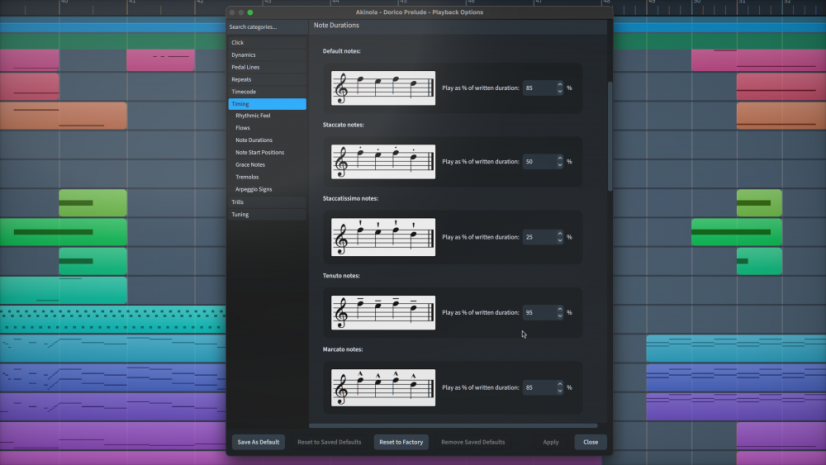Viewport: 826px width, 465px height.
Task: Open the Note Start Positions subsection
Action: click(260, 152)
